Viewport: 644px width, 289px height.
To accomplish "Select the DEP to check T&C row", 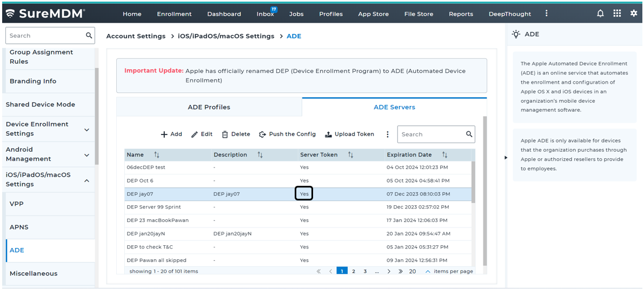I will (x=298, y=247).
